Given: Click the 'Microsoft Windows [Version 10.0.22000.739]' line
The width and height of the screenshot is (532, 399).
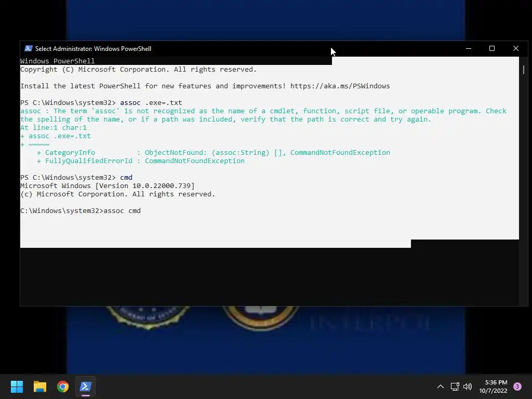Looking at the screenshot, I should click(108, 186).
